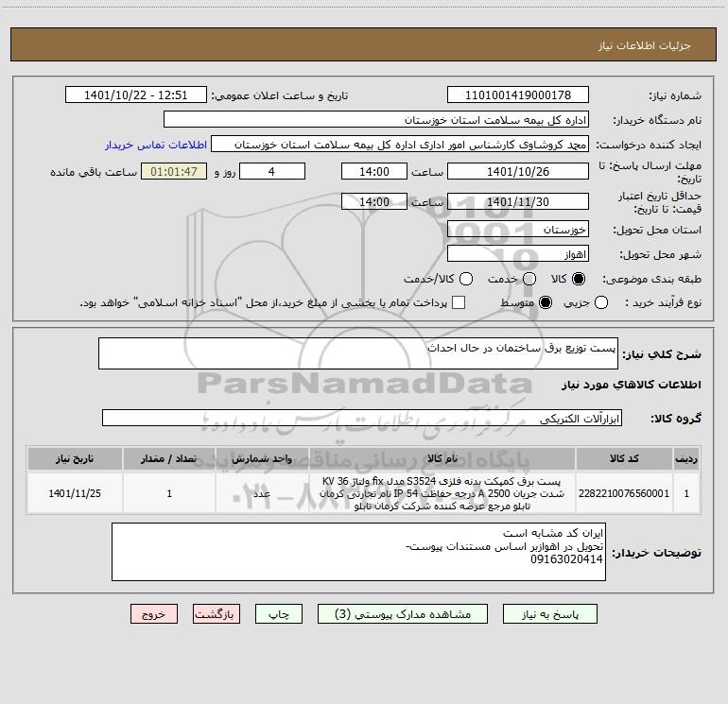The width and height of the screenshot is (728, 704).
Task: Select the کالا/خدمت radio button
Action: coord(466,279)
